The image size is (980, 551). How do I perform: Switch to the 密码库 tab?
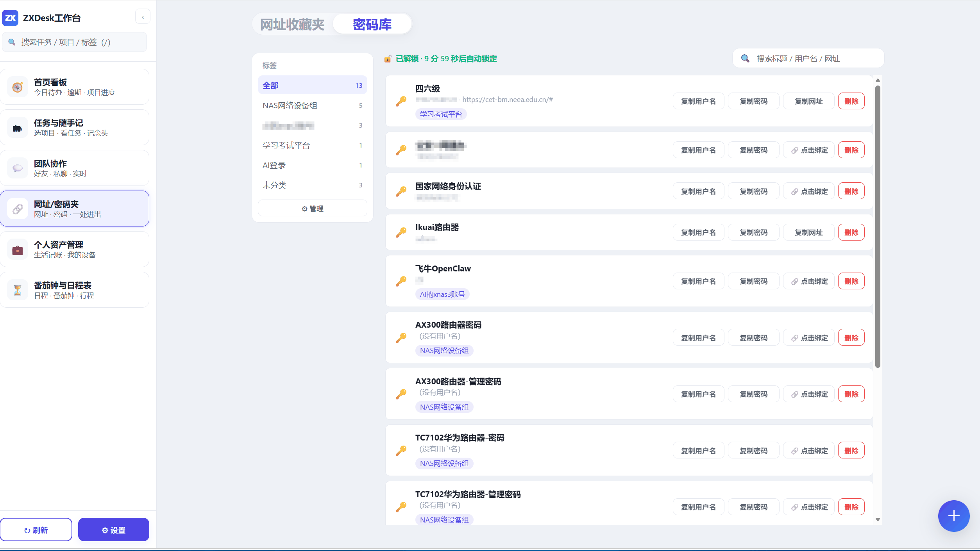tap(372, 24)
